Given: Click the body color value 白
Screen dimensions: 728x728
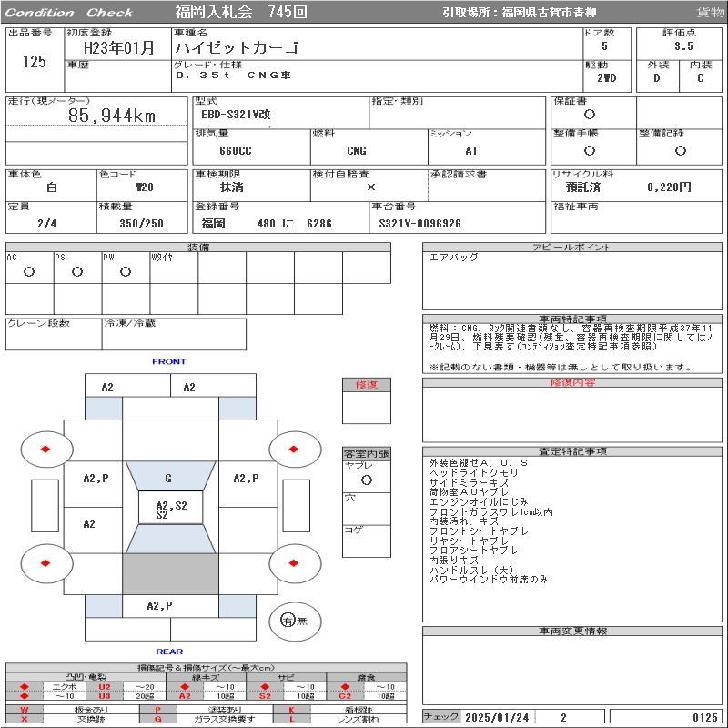Looking at the screenshot, I should point(52,187).
